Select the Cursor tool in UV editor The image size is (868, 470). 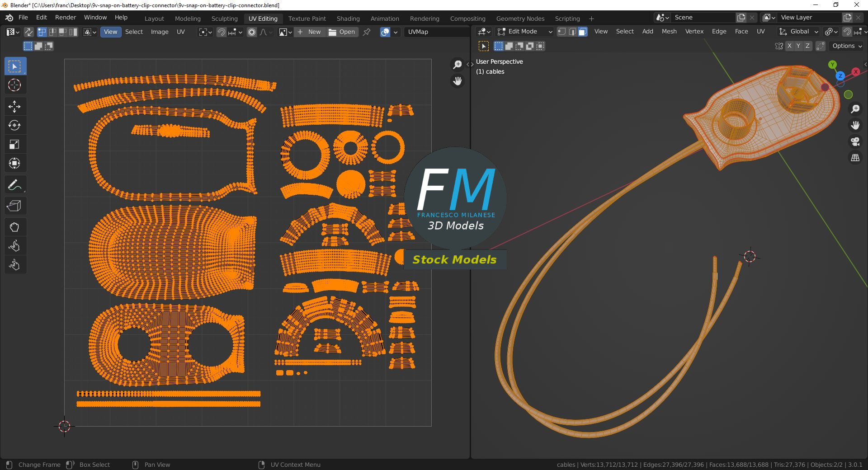[x=14, y=85]
